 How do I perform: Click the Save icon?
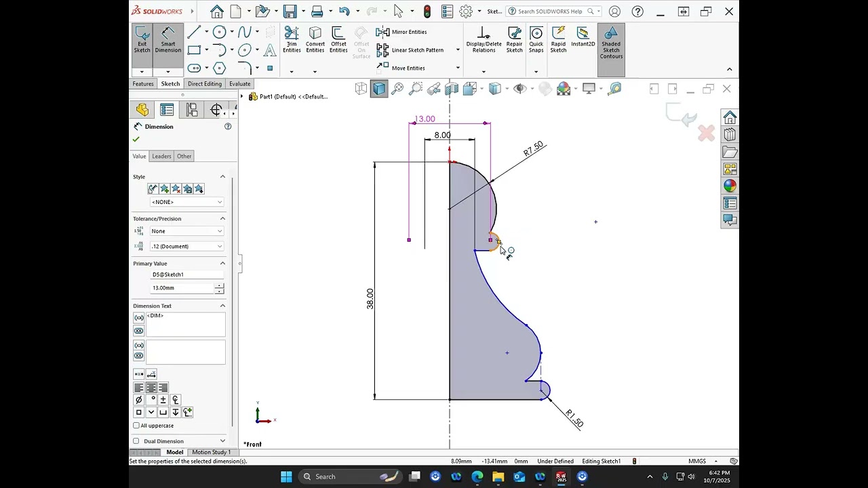pyautogui.click(x=290, y=12)
